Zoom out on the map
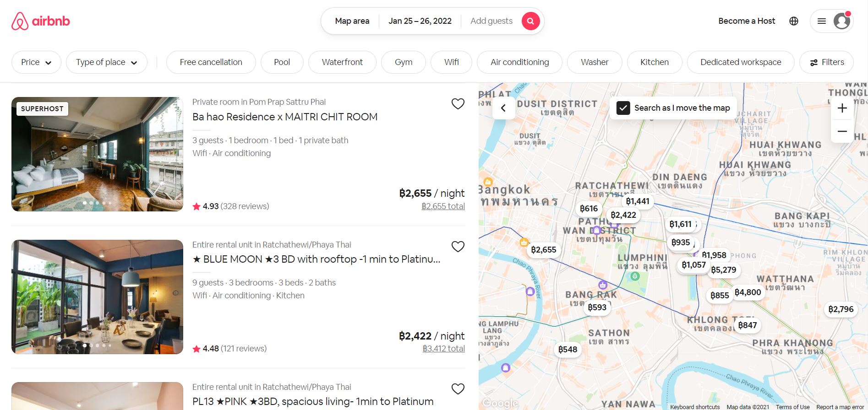This screenshot has height=410, width=868. (842, 131)
